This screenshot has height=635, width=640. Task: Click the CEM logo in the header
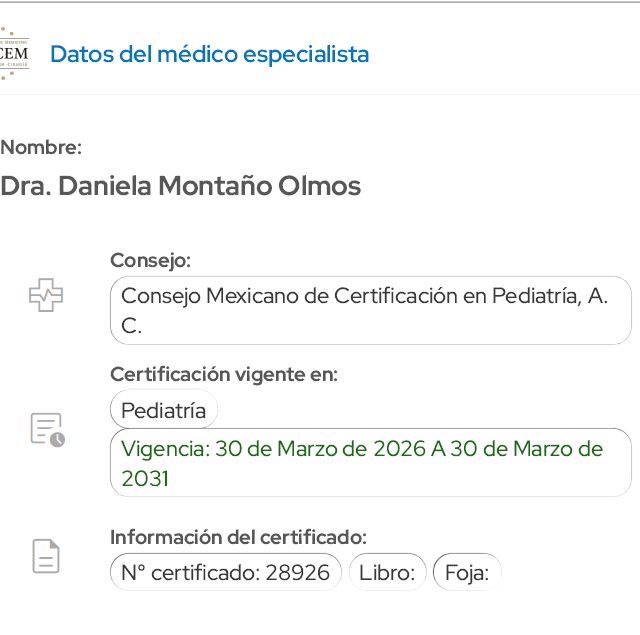(14, 53)
